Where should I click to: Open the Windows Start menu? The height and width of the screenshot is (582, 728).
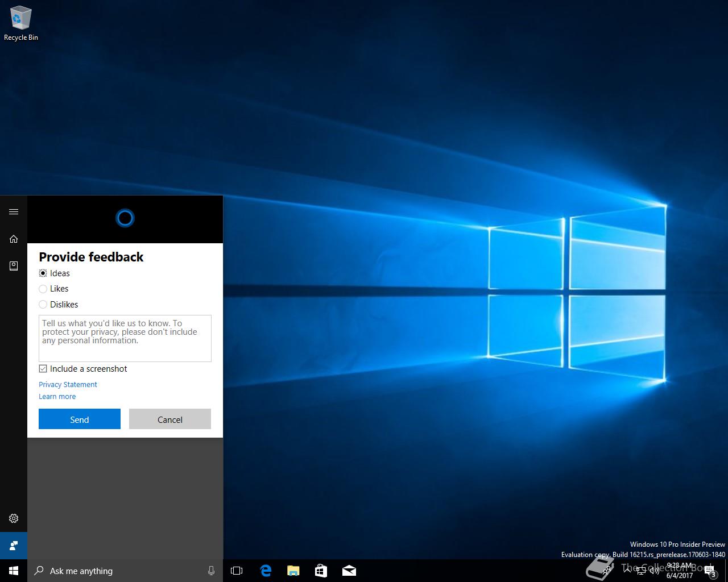(x=14, y=571)
